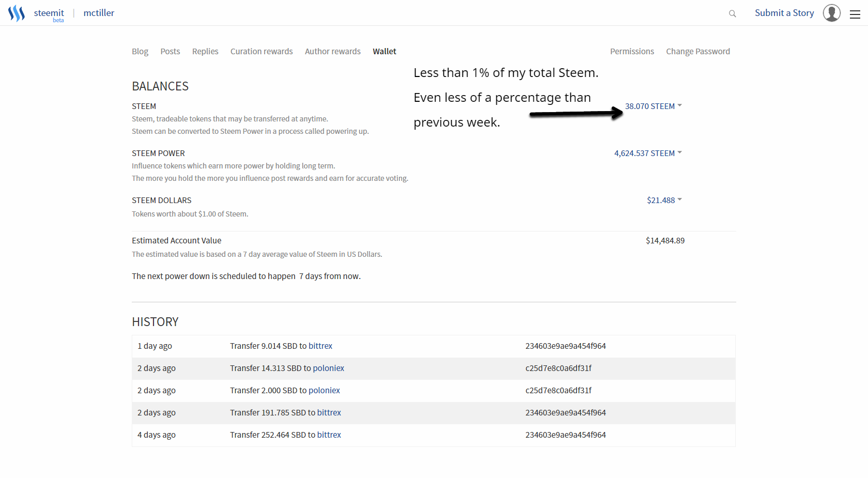
Task: Expand the 4,624.537 STEEM power dropdown
Action: 648,153
